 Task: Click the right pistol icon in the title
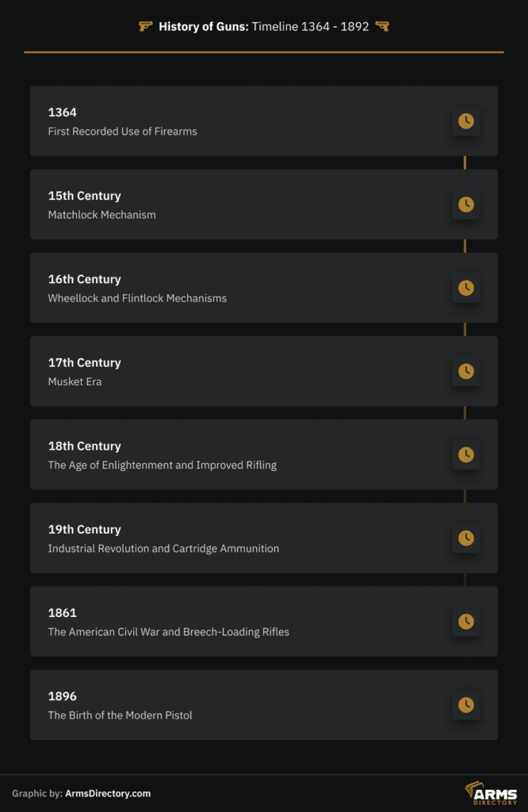point(382,26)
